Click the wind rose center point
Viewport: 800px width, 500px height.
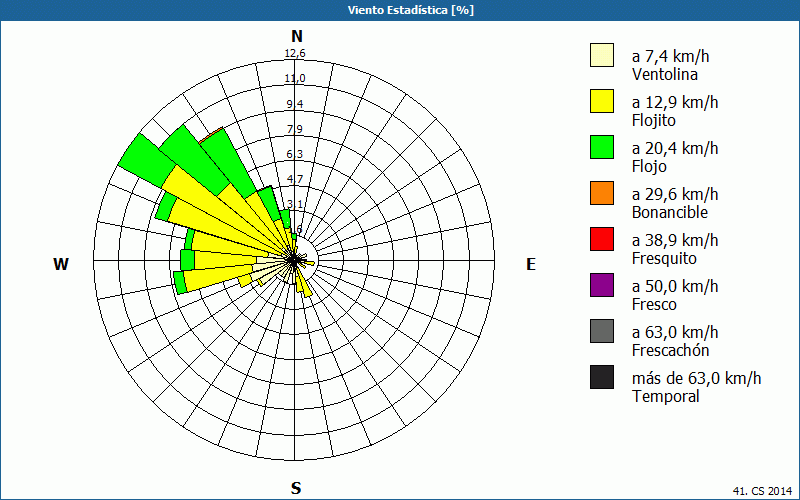(x=294, y=260)
